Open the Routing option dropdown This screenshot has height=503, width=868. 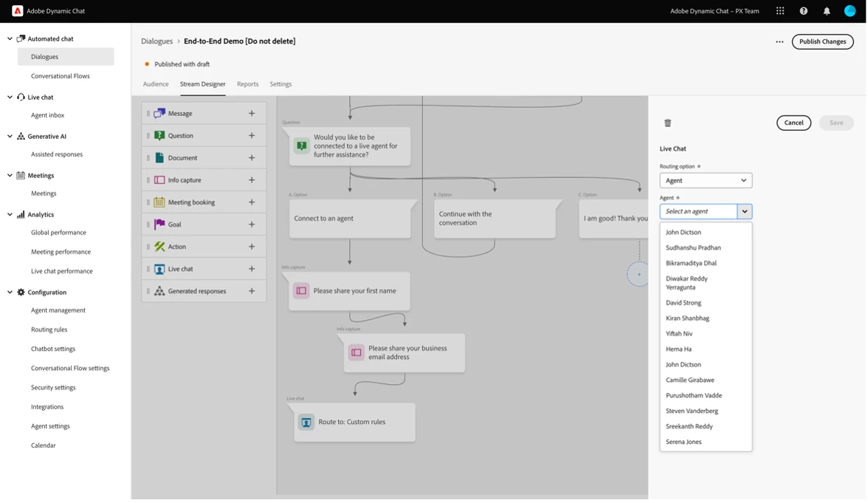click(706, 180)
